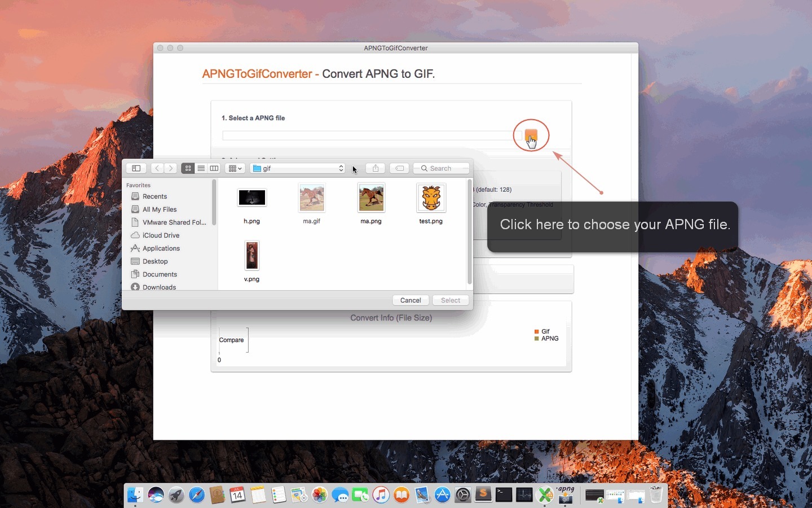Open Notes from the Dock
Image resolution: width=812 pixels, height=508 pixels.
point(258,495)
